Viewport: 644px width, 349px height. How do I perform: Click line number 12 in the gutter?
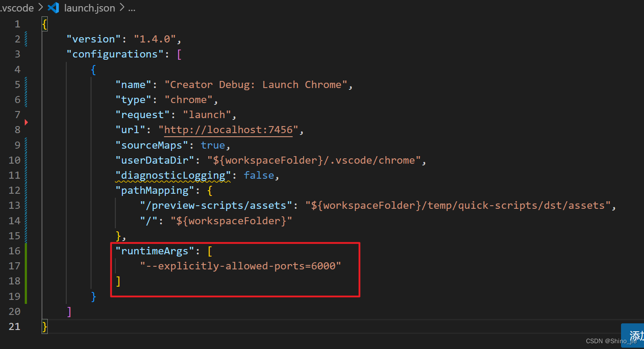click(15, 191)
